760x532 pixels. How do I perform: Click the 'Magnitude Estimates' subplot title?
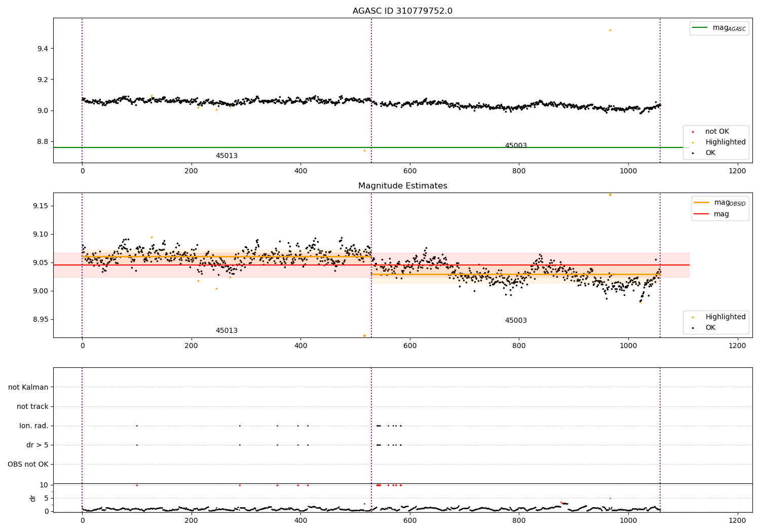[x=402, y=186]
